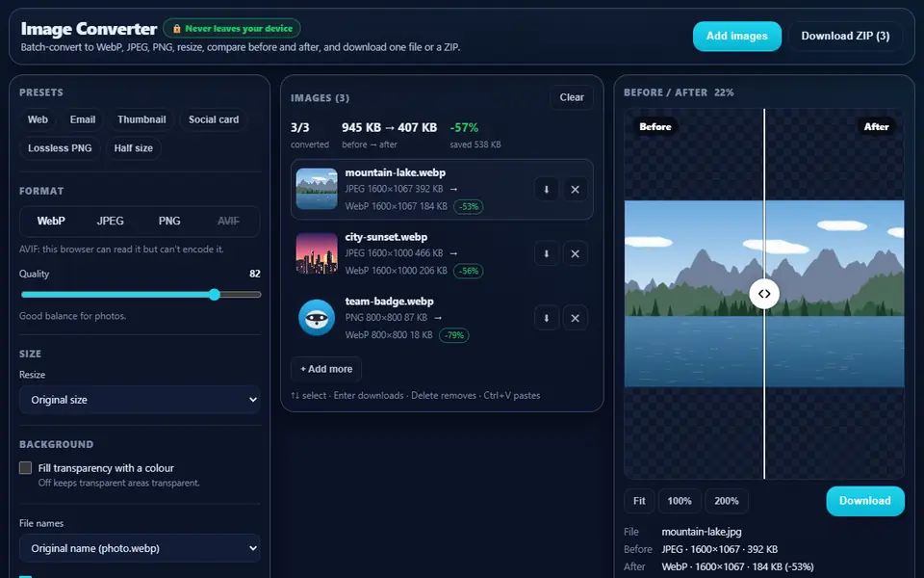Click the Add images button
This screenshot has height=578, width=924.
[x=737, y=36]
